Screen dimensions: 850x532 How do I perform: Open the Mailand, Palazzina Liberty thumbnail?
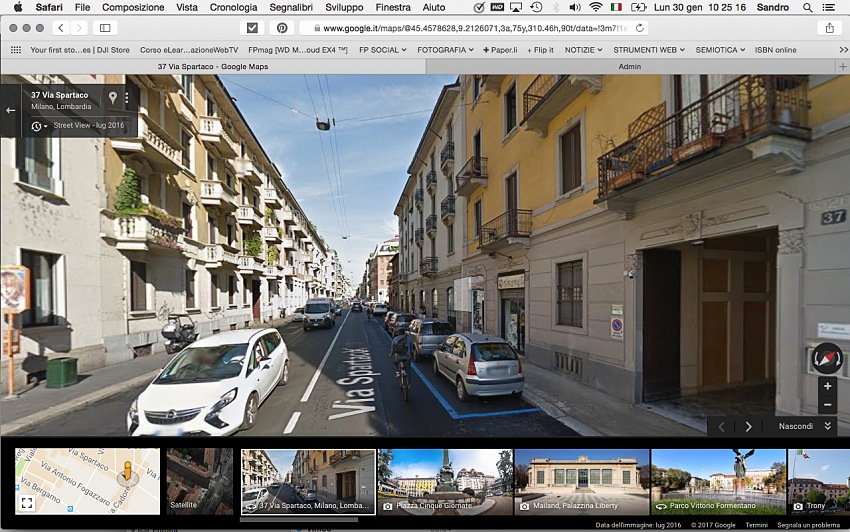pos(582,482)
